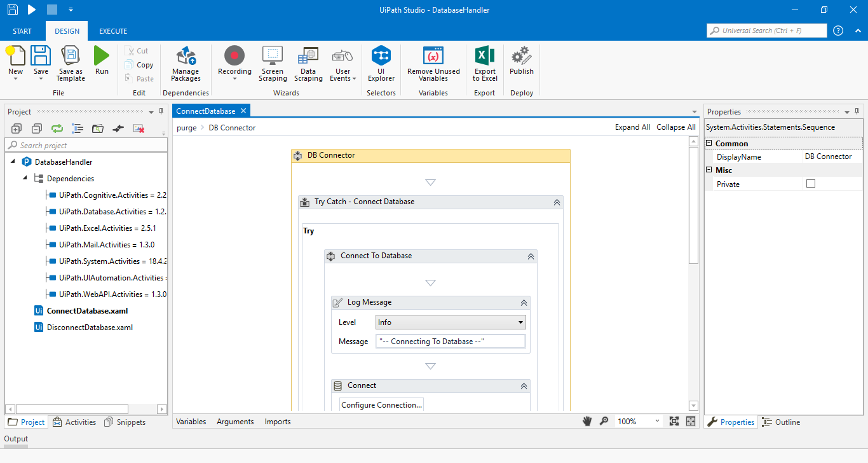Open the Variables panel
The image size is (868, 463).
(x=191, y=421)
